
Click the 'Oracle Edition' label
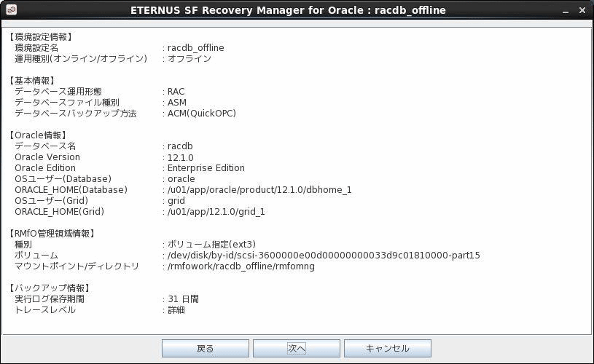(45, 168)
